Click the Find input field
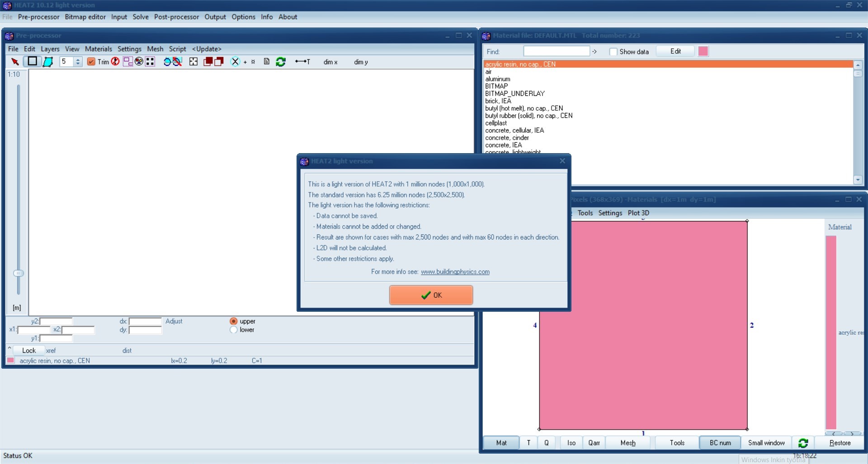The image size is (868, 464). pyautogui.click(x=557, y=52)
